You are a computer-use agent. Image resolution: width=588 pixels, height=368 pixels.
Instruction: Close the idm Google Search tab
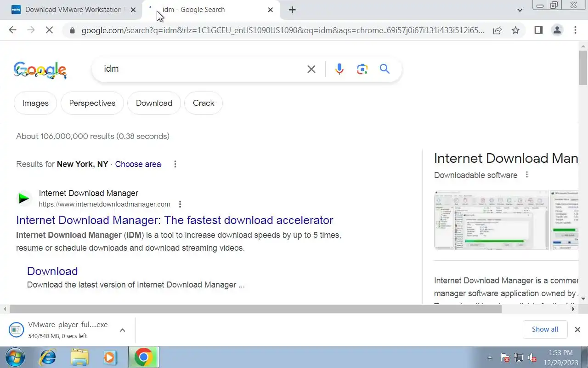[x=270, y=10]
